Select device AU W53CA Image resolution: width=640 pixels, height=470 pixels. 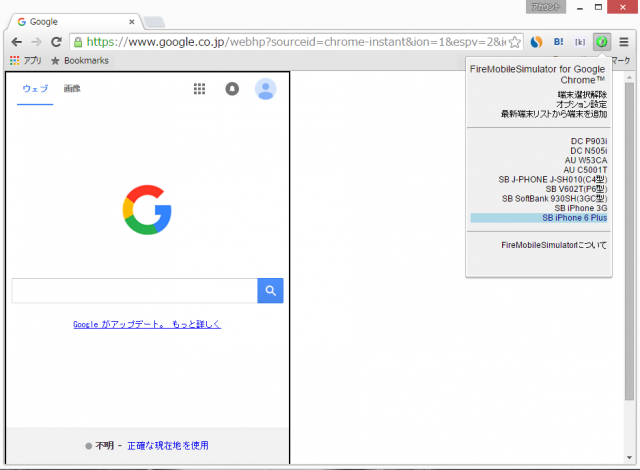pyautogui.click(x=586, y=160)
